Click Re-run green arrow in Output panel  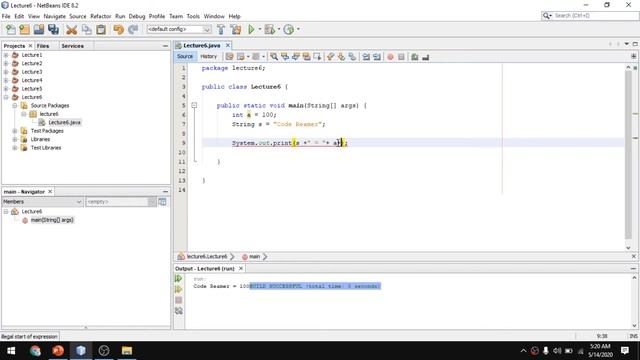pos(178,278)
